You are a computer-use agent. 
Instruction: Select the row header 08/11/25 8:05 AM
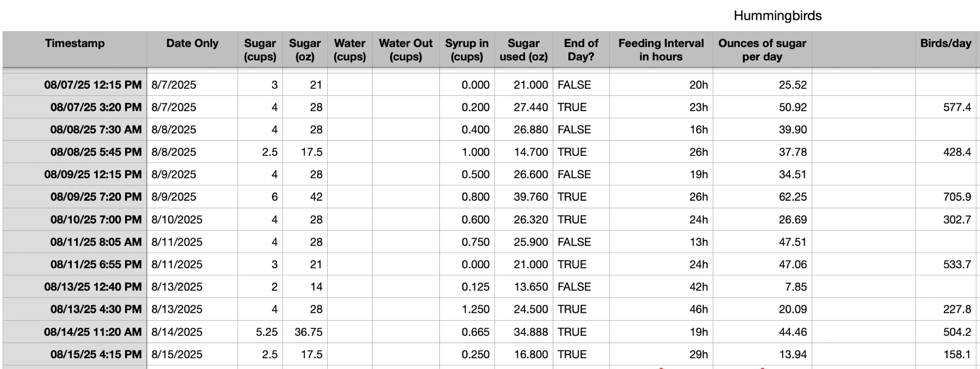75,242
